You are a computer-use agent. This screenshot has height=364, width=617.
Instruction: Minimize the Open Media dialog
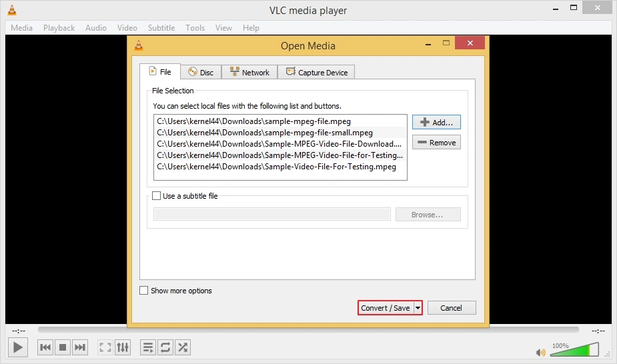tap(428, 44)
